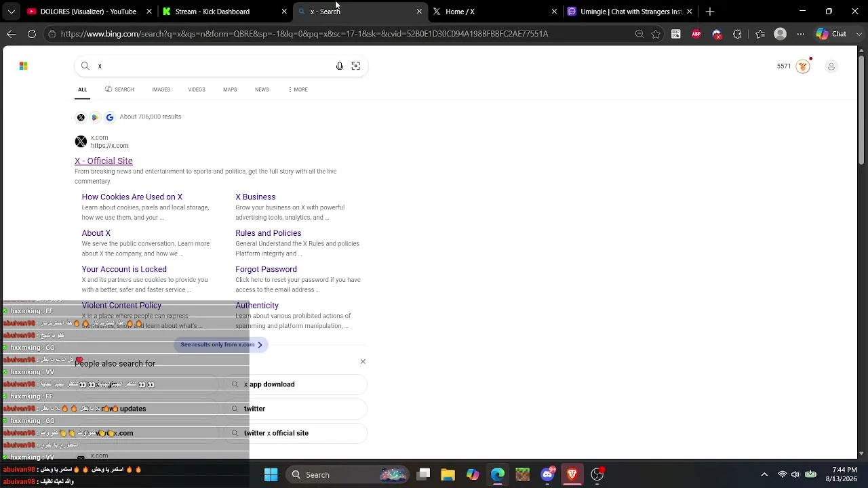Open the extension icon with red X badge

point(717,34)
